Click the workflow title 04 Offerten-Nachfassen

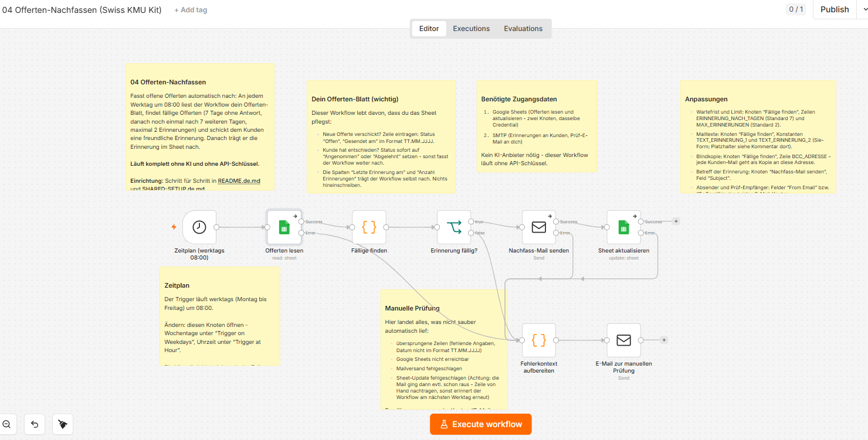pyautogui.click(x=82, y=10)
